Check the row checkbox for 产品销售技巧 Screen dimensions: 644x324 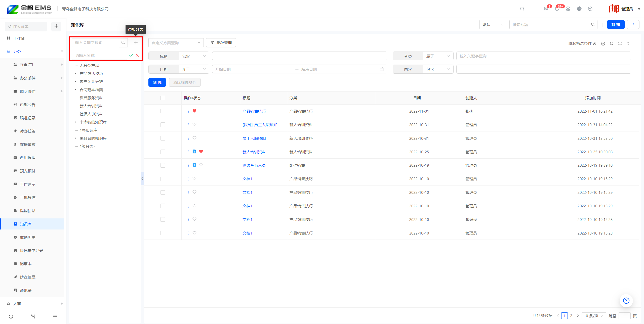pyautogui.click(x=163, y=111)
